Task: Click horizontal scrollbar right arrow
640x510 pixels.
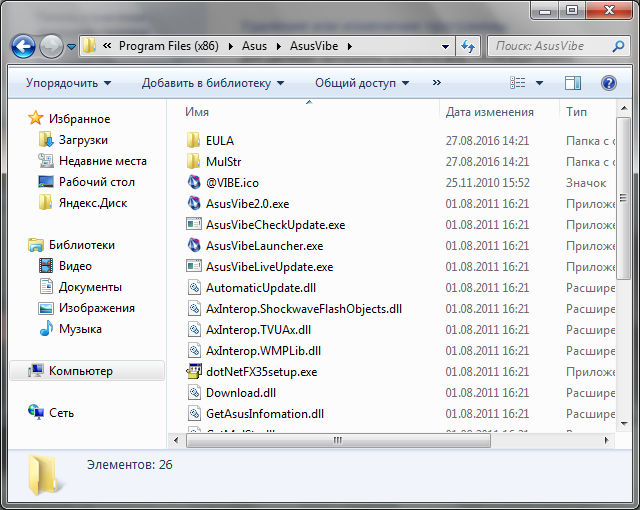Action: coord(607,440)
